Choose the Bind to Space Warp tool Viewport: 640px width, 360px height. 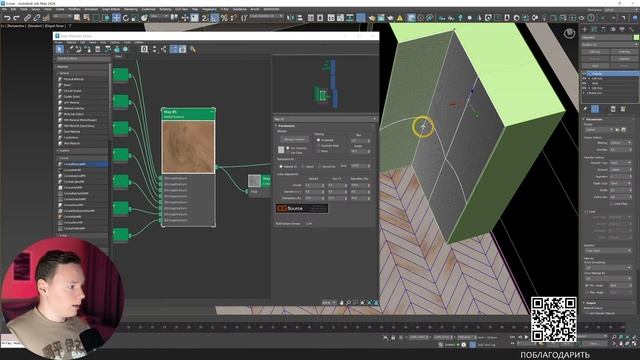[x=46, y=18]
